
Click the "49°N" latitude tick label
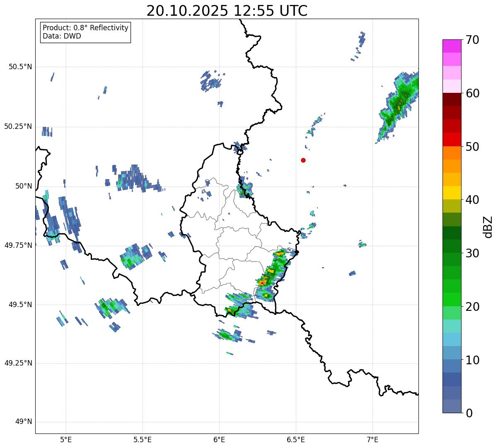[x=23, y=422]
